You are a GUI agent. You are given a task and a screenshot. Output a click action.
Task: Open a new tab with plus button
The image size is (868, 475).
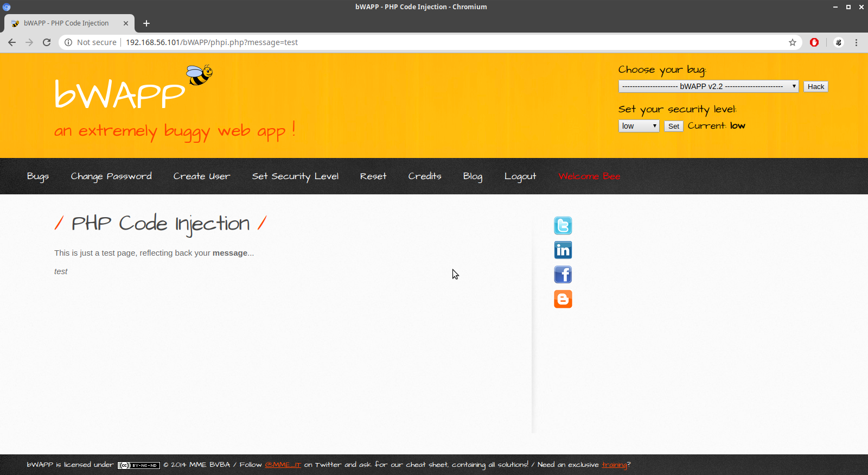click(146, 23)
